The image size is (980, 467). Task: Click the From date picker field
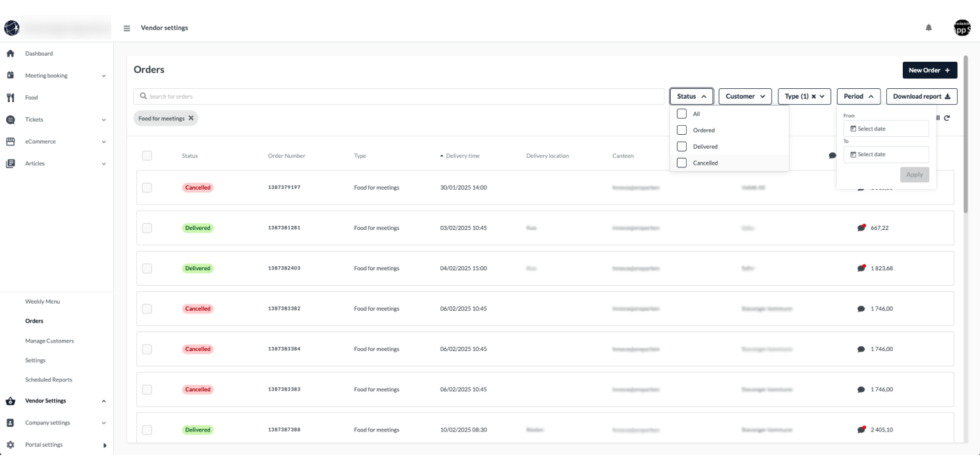click(x=886, y=129)
